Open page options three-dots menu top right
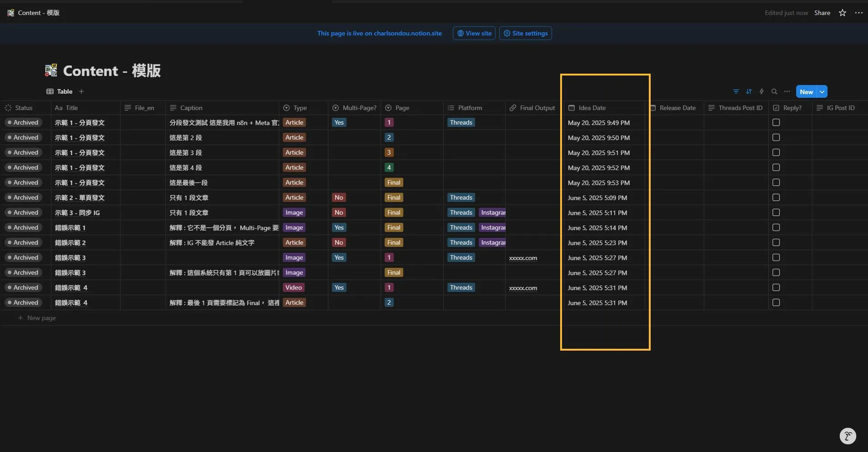 tap(858, 13)
